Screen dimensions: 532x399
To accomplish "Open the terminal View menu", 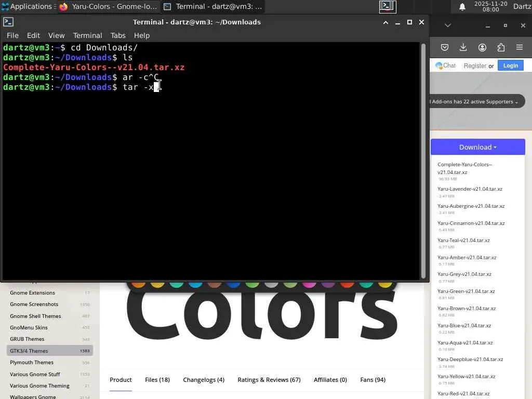I will click(x=56, y=35).
